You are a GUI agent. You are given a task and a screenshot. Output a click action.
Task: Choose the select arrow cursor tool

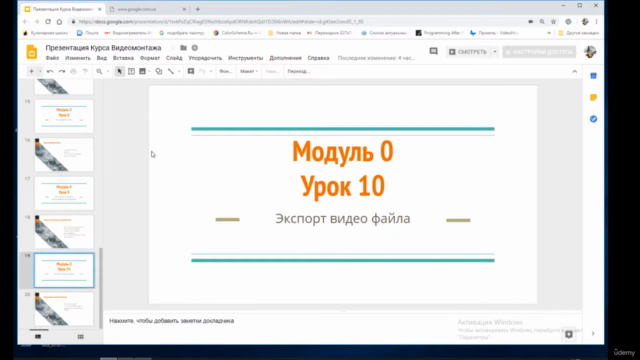coord(120,71)
